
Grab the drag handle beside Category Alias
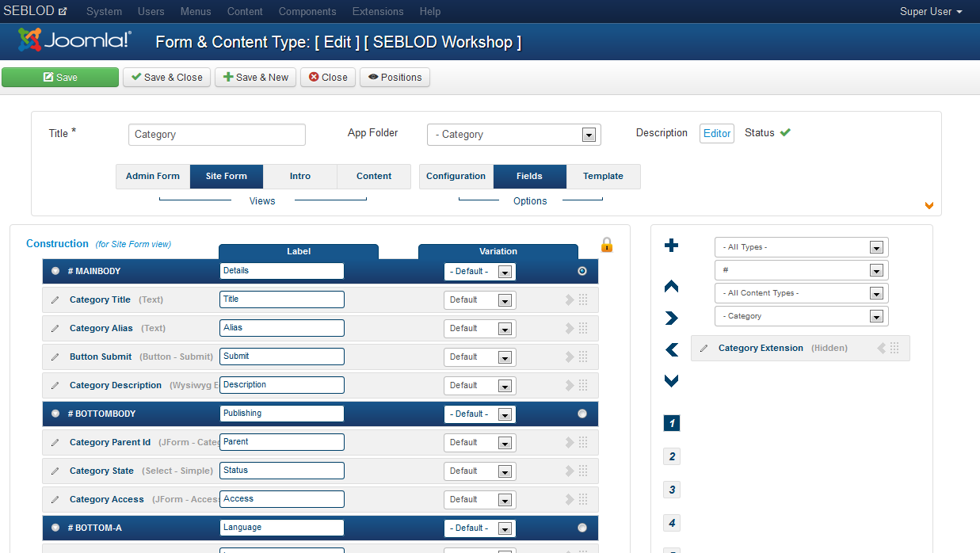(x=583, y=328)
